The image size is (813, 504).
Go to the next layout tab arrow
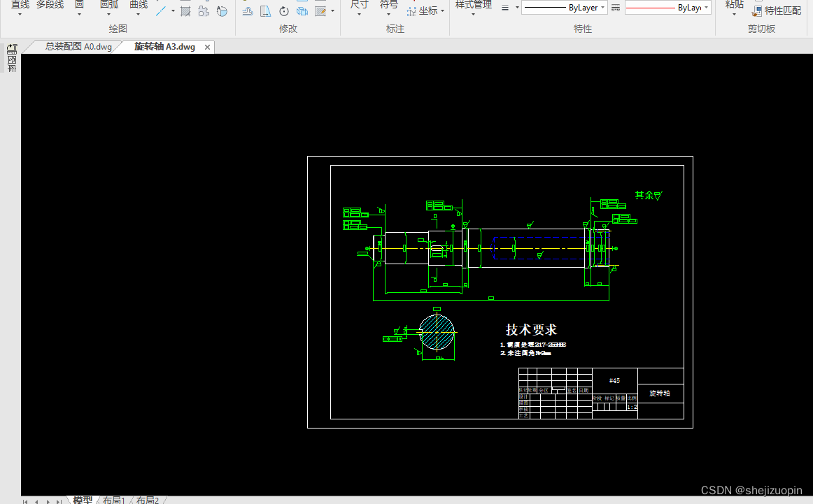tap(48, 501)
